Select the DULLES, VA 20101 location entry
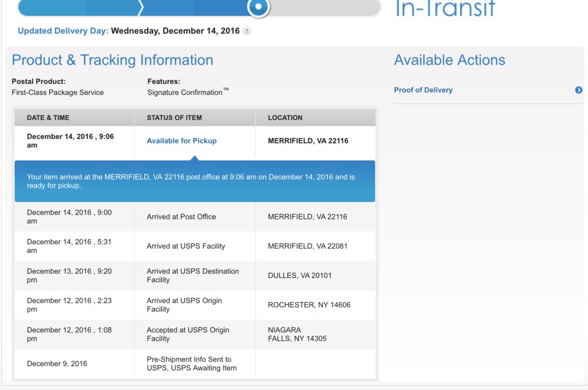The height and width of the screenshot is (390, 588). (300, 276)
